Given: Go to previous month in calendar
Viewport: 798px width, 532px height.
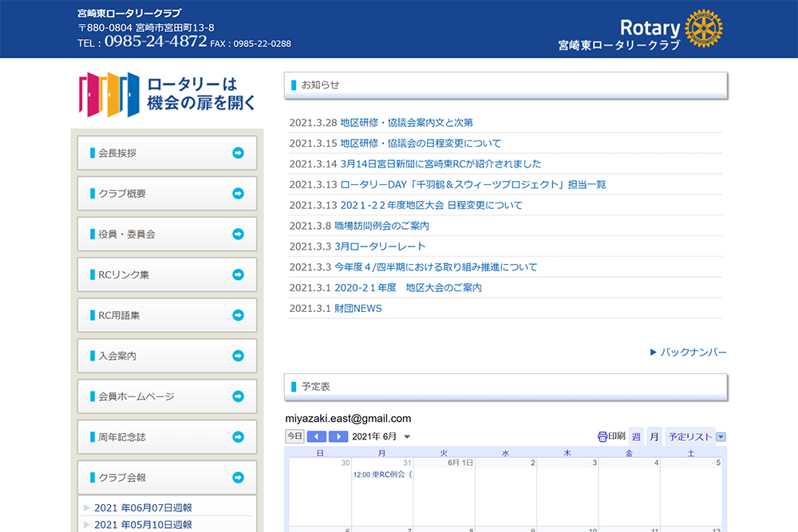Looking at the screenshot, I should tap(317, 436).
